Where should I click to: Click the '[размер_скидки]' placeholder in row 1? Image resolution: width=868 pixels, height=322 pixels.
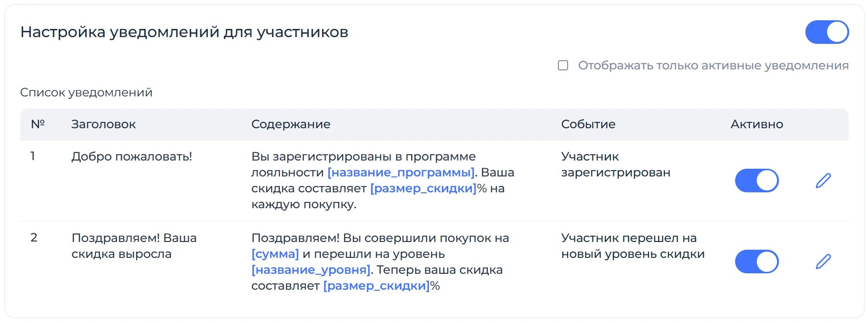(x=423, y=188)
